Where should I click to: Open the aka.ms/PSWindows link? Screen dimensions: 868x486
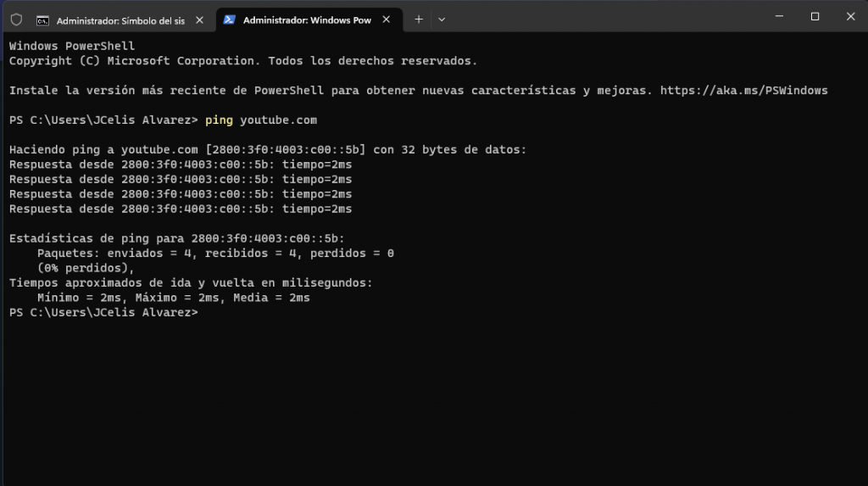tap(743, 91)
